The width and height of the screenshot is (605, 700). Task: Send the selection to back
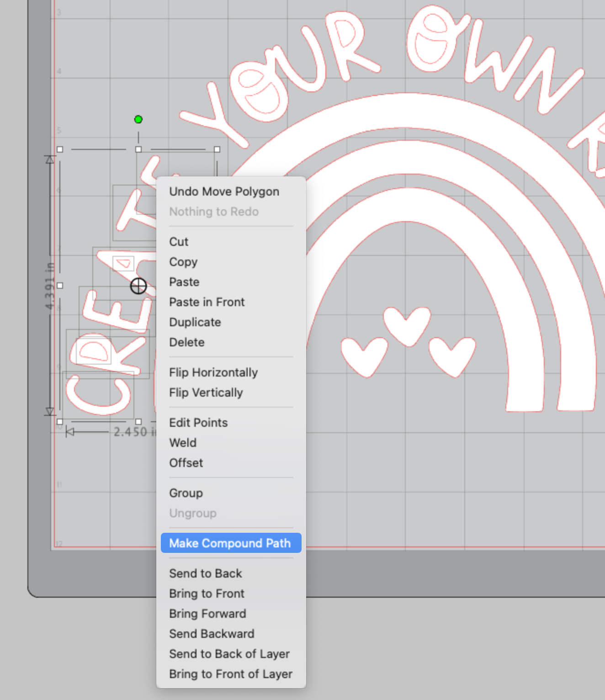206,573
